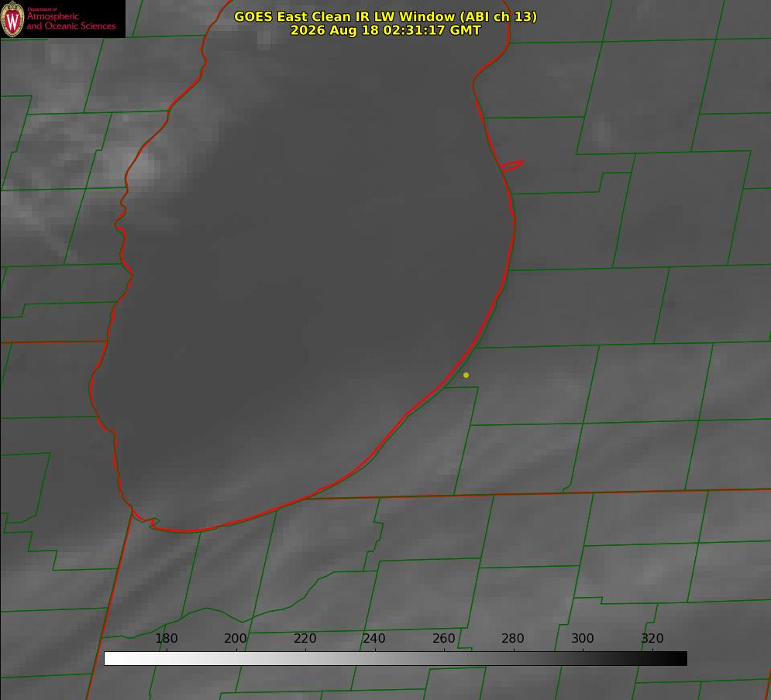The image size is (771, 700).
Task: Click the 200 label on colorbar
Action: point(236,638)
